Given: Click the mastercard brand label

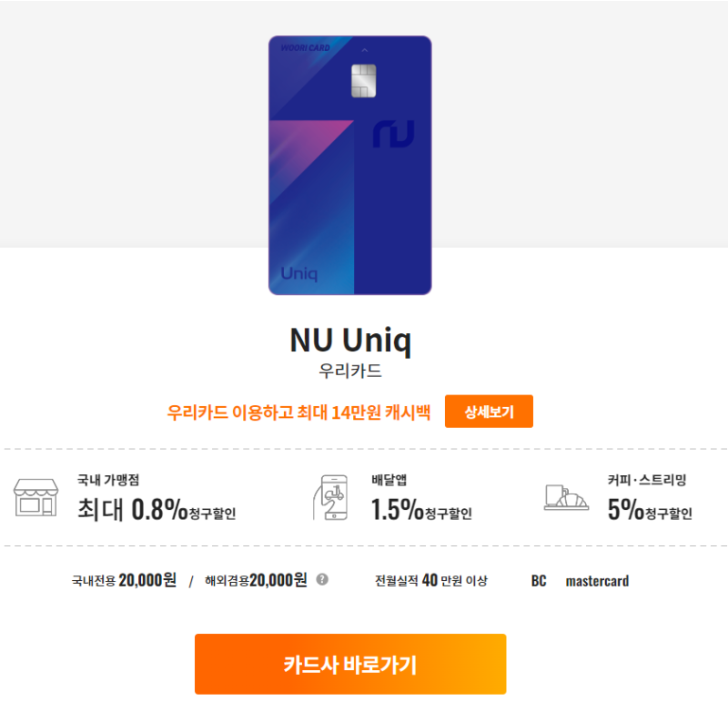Looking at the screenshot, I should (597, 581).
